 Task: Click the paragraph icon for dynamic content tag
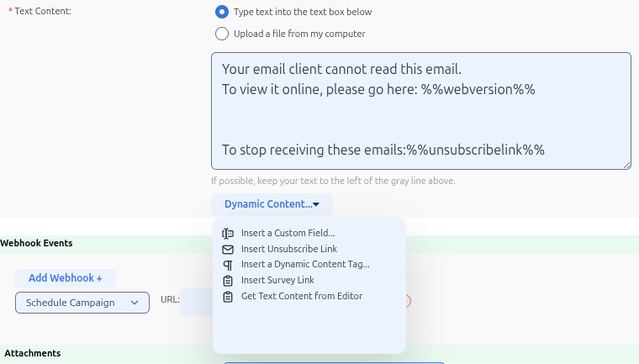[x=228, y=265]
